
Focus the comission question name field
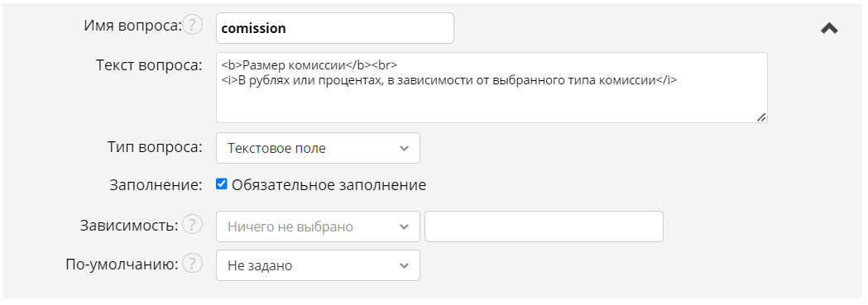pyautogui.click(x=335, y=28)
